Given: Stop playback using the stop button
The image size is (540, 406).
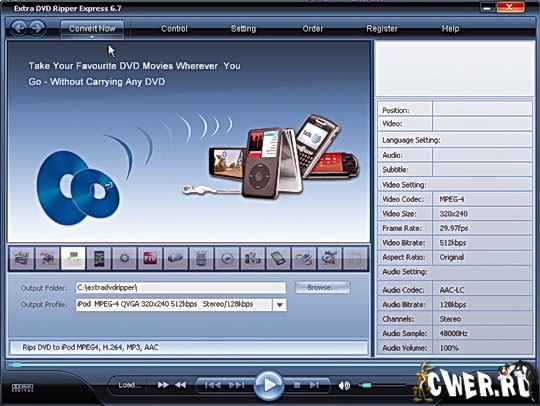Looking at the screenshot, I should [x=297, y=385].
